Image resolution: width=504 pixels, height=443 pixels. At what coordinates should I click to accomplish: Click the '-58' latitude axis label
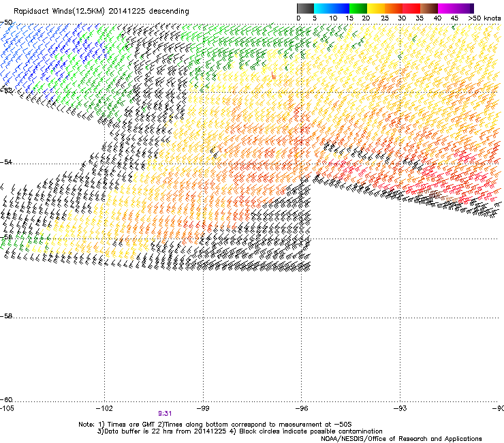coord(6,316)
